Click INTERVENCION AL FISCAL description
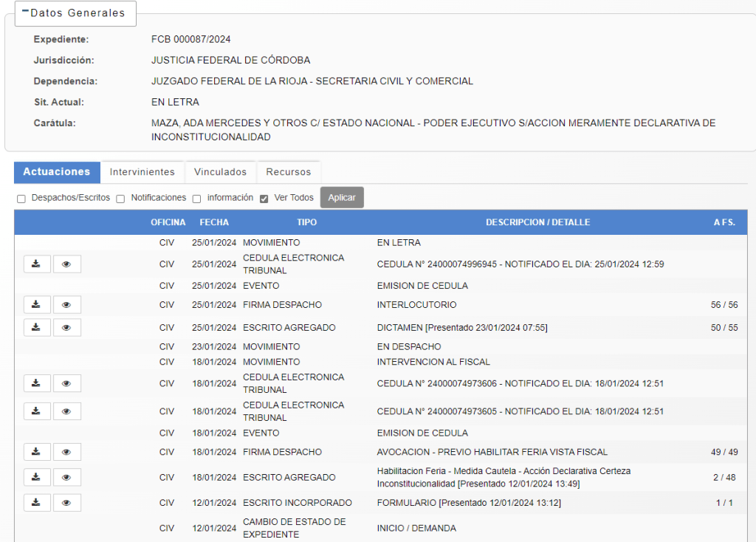The height and width of the screenshot is (542, 756). [x=433, y=362]
